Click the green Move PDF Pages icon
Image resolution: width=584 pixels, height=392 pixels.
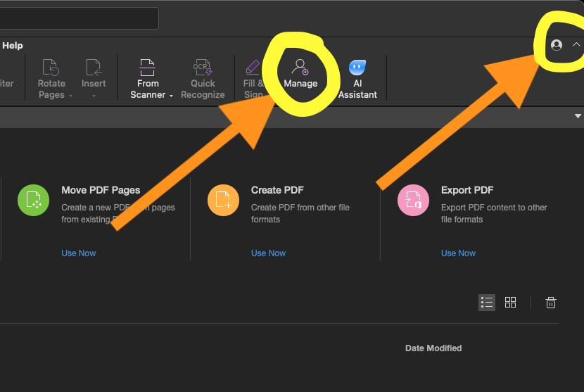tap(33, 201)
